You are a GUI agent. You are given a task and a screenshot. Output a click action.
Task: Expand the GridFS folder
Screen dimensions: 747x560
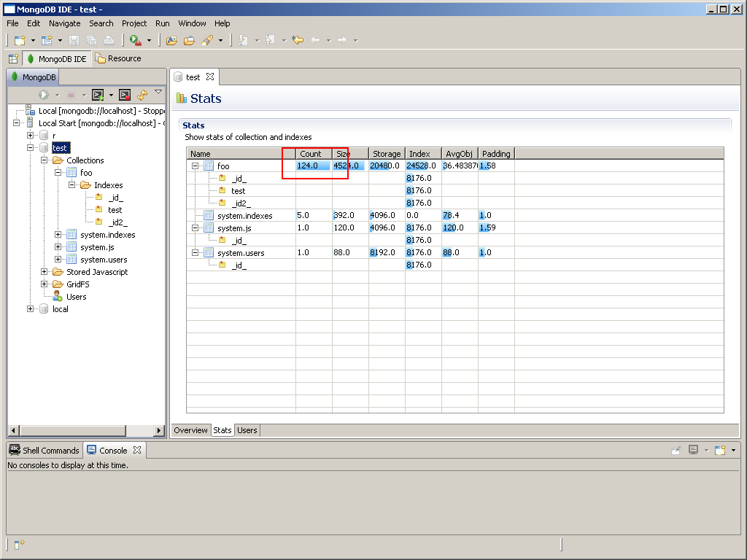(44, 284)
